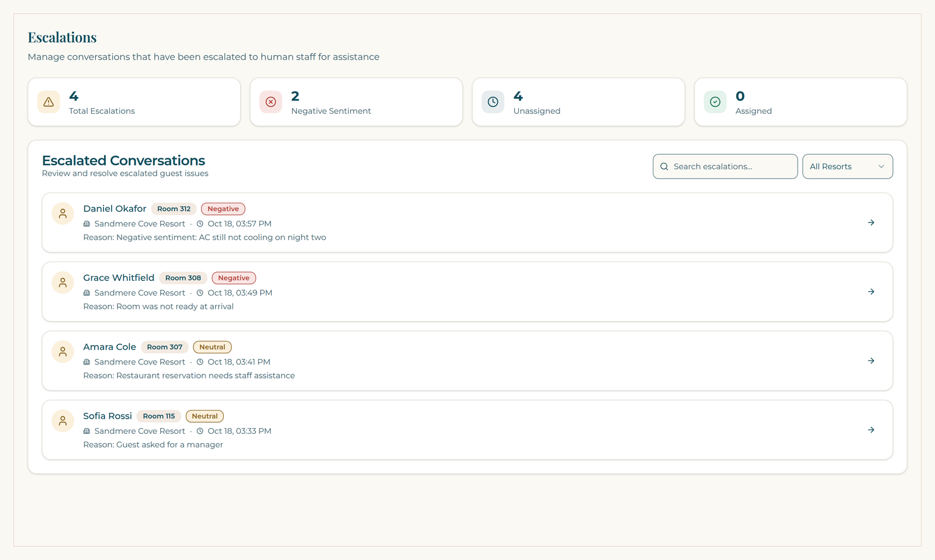Viewport: 935px width, 560px height.
Task: Click the Room 307 tag
Action: (165, 347)
